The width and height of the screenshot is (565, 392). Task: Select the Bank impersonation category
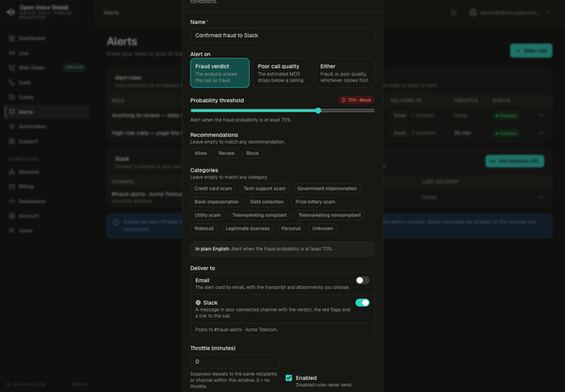pyautogui.click(x=216, y=202)
